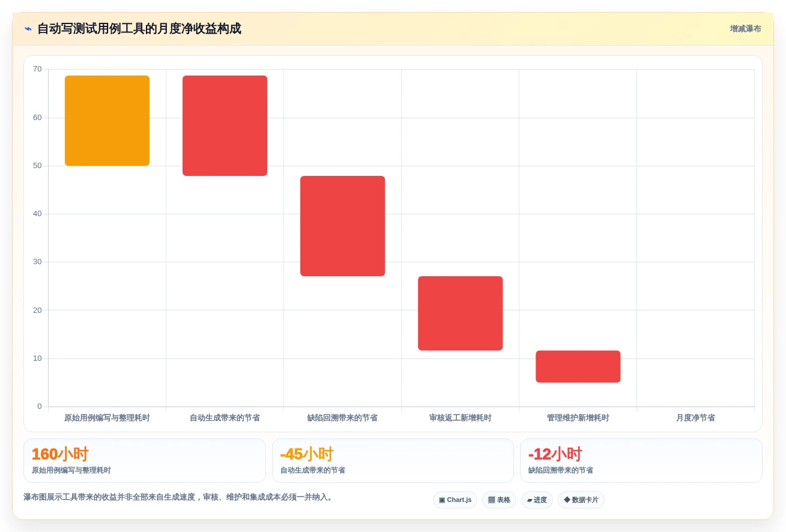Screen dimensions: 786x532
Task: Click caption 原始用例编写与整理耗时 under 160小时
Action: (71, 471)
